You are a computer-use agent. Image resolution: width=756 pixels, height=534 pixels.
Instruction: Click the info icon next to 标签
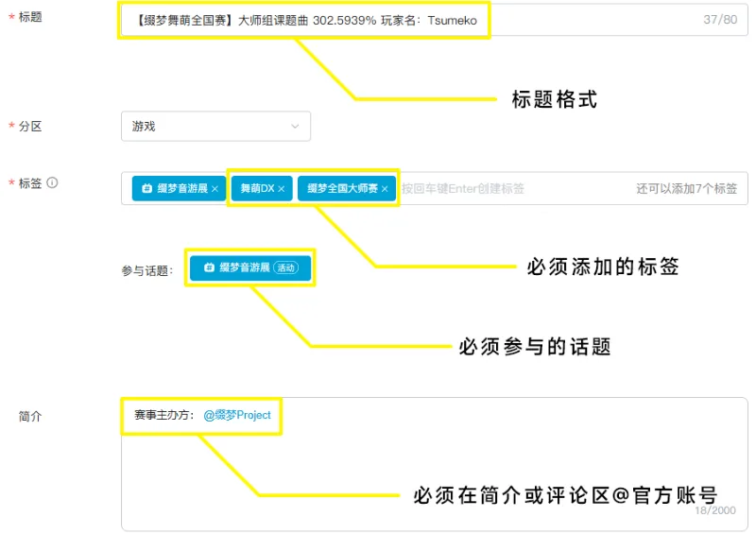52,182
